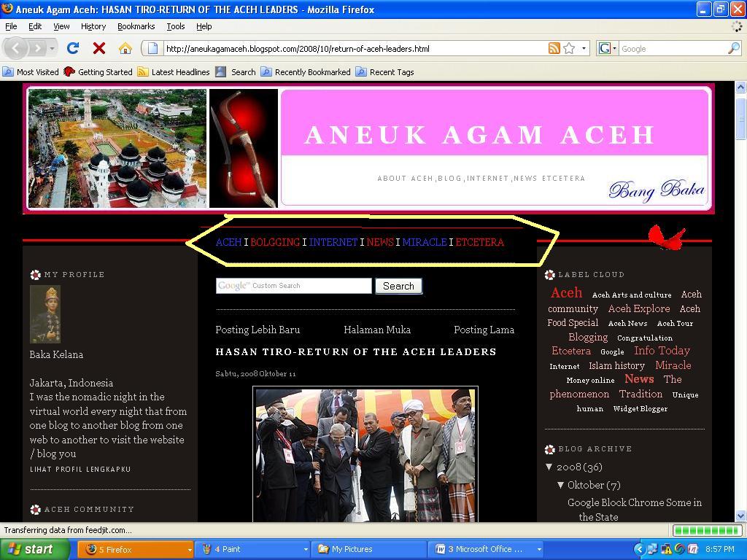This screenshot has height=560, width=747.
Task: Open the address bar URL history dropdown
Action: pyautogui.click(x=584, y=48)
